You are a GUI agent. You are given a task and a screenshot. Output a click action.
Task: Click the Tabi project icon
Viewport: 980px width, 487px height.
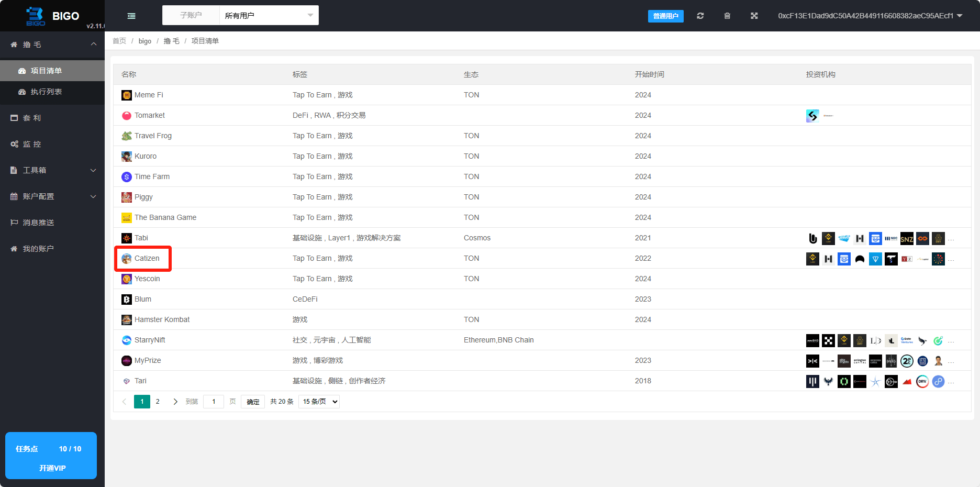pyautogui.click(x=127, y=238)
